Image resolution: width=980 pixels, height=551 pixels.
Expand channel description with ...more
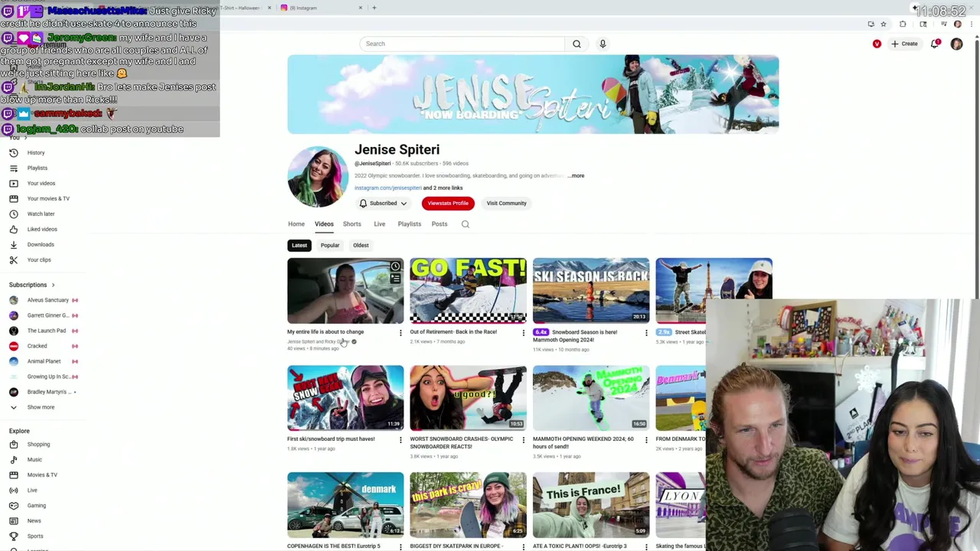tap(577, 175)
